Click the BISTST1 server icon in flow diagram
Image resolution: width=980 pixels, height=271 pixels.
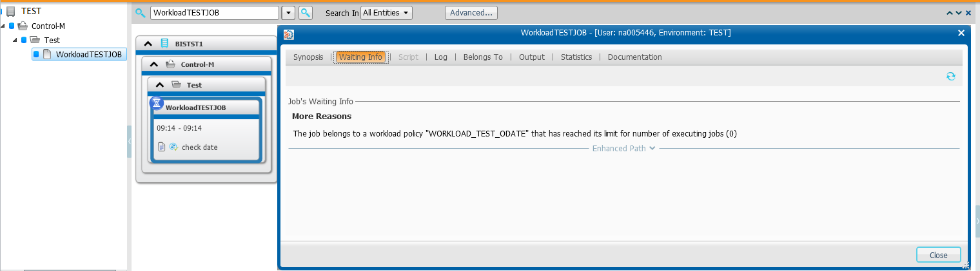point(164,44)
